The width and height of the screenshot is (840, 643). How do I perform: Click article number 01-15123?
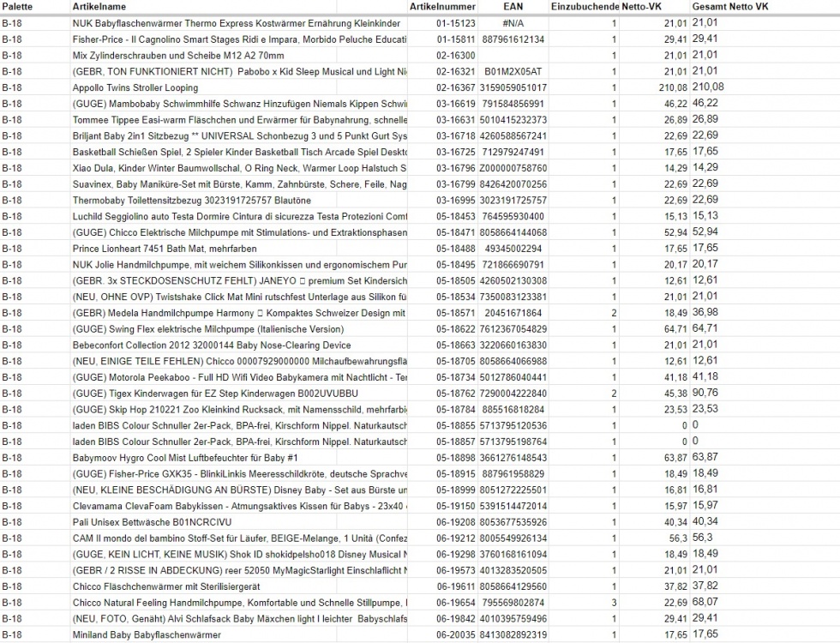(x=455, y=23)
